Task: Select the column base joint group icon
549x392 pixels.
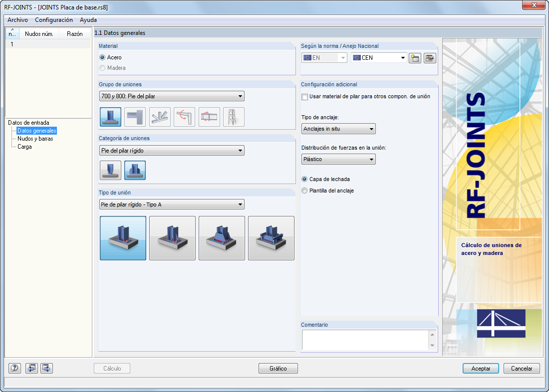Action: coord(111,117)
